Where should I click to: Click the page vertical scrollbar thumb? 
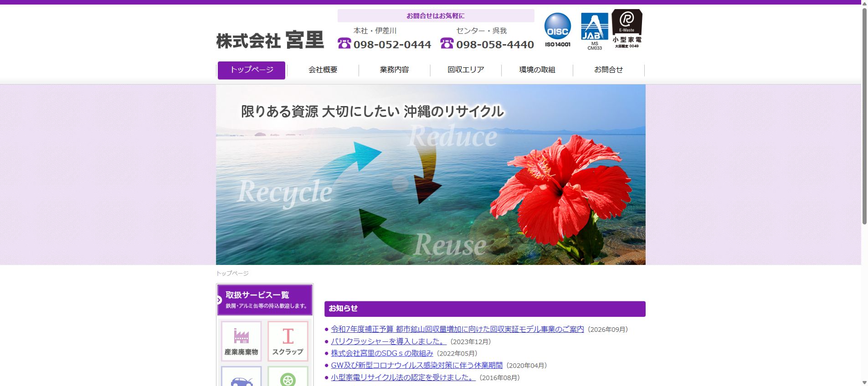coord(864,116)
